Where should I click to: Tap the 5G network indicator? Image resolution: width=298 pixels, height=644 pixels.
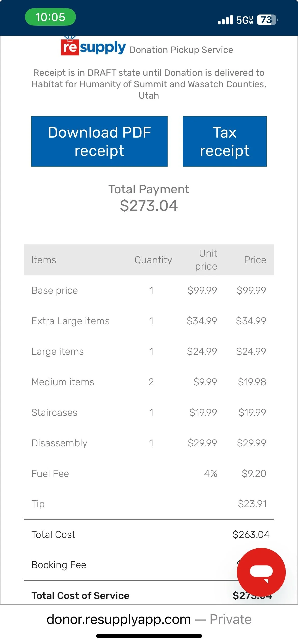point(245,20)
